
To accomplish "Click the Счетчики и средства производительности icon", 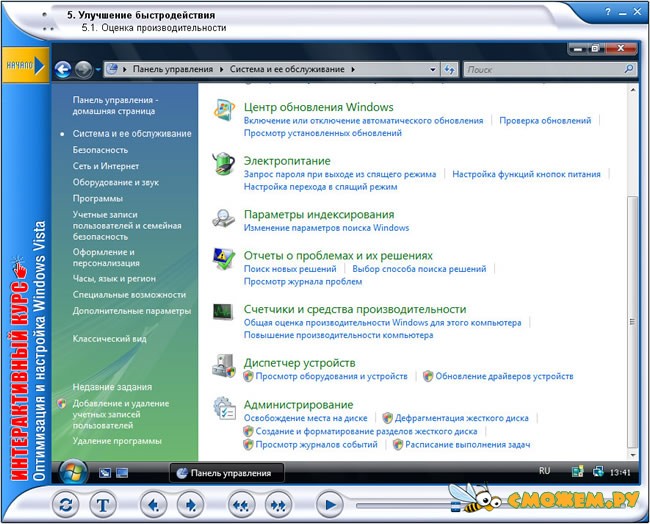I will [x=223, y=312].
